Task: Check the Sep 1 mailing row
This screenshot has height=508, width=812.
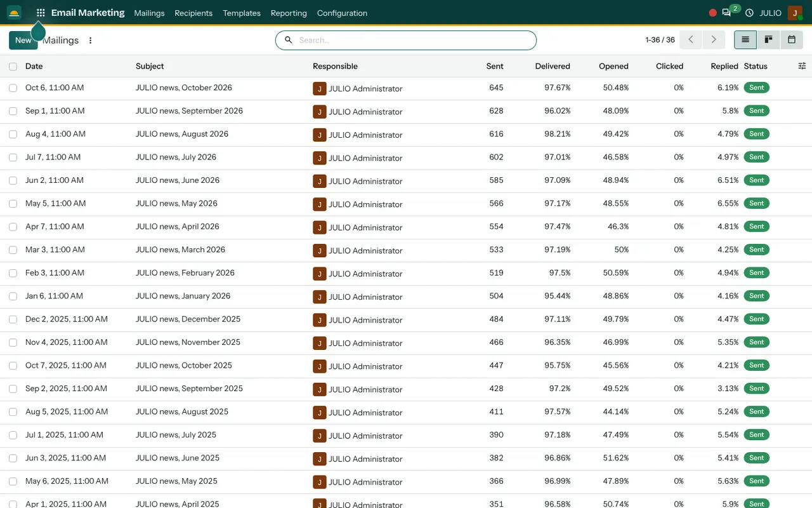Action: pyautogui.click(x=13, y=111)
